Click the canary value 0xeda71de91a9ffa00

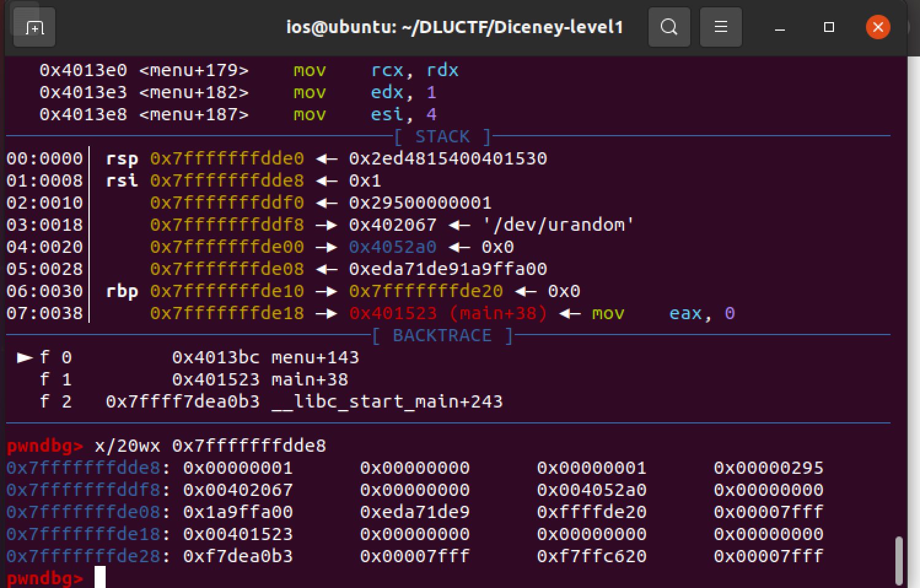tap(448, 269)
